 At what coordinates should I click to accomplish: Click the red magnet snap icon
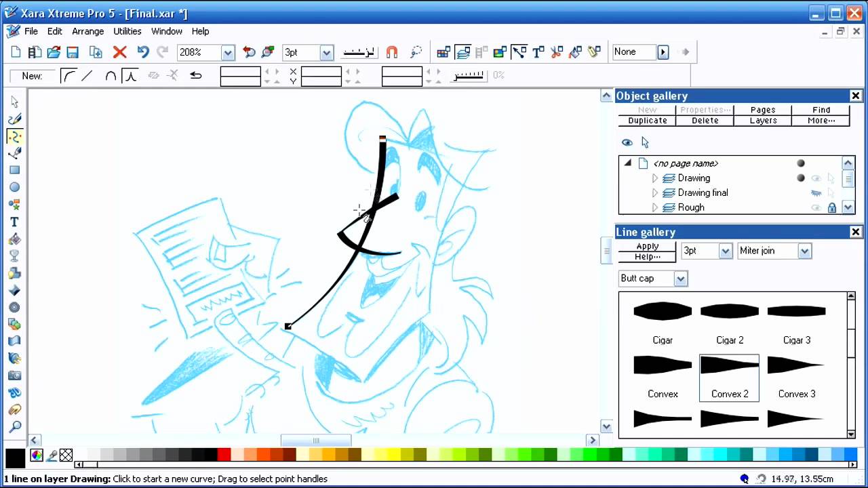(x=391, y=52)
